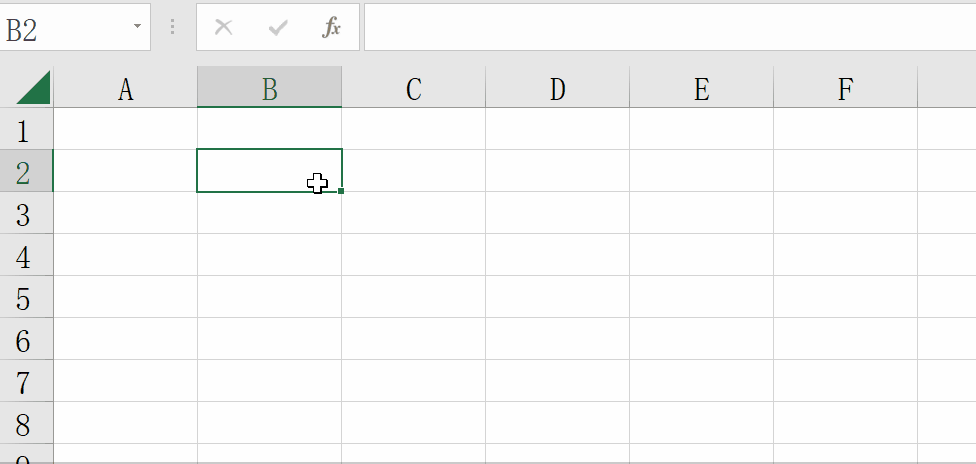
Task: Click cell D5 in the grid
Action: 558,296
